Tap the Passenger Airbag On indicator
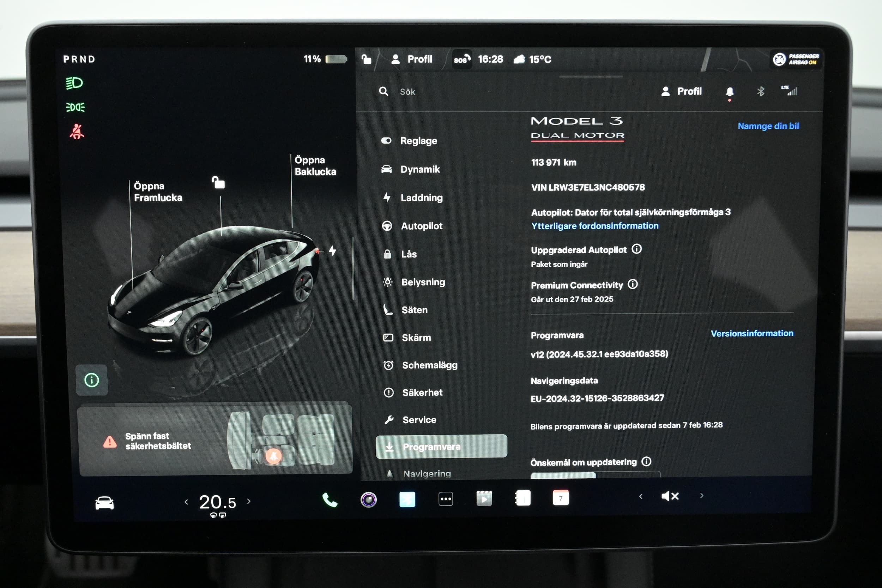Image resolution: width=882 pixels, height=588 pixels. point(796,59)
